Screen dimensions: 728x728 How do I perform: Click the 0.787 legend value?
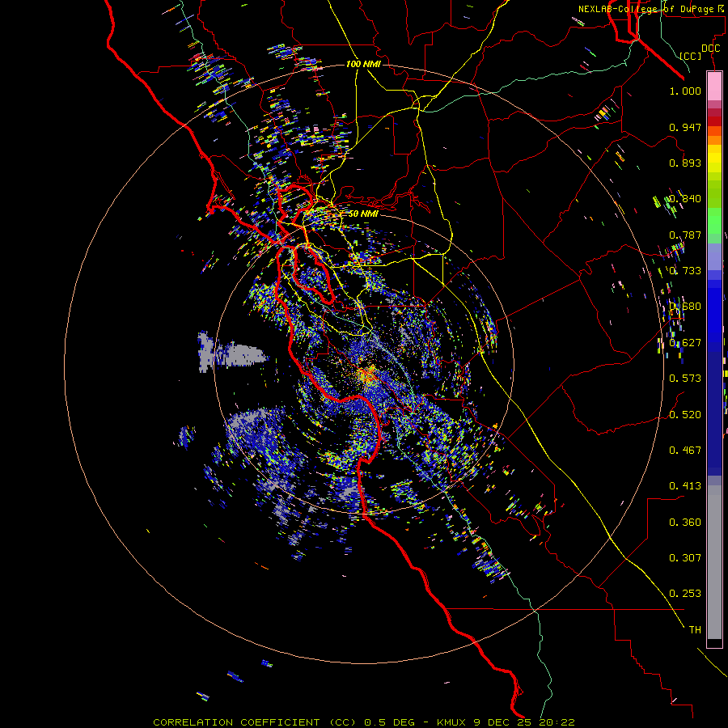pyautogui.click(x=685, y=235)
